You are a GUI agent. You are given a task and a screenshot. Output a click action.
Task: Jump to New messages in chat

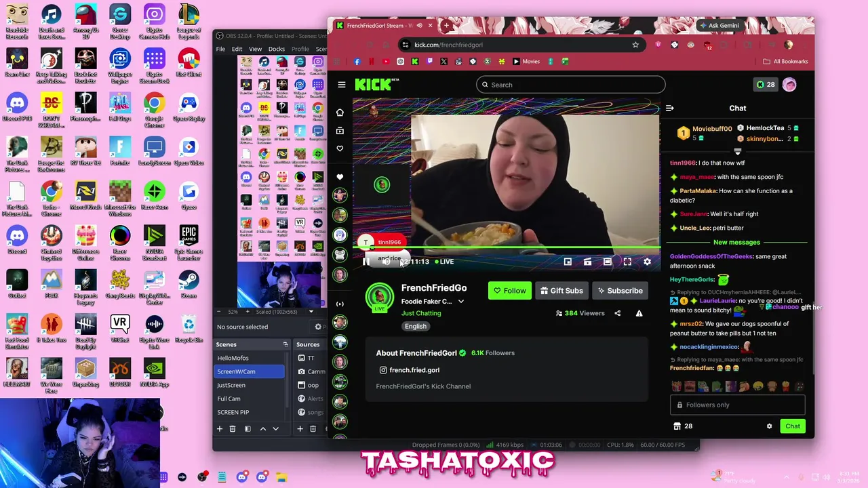pos(736,243)
